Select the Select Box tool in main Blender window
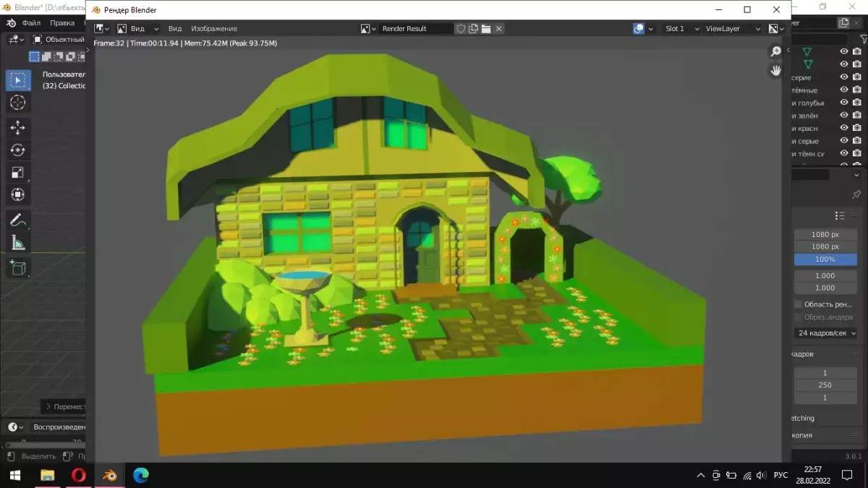Image resolution: width=868 pixels, height=488 pixels. pyautogui.click(x=18, y=80)
